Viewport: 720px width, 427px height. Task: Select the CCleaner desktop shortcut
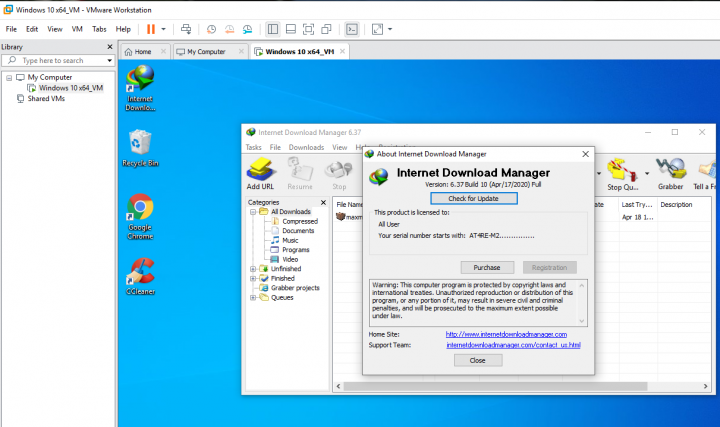point(141,276)
